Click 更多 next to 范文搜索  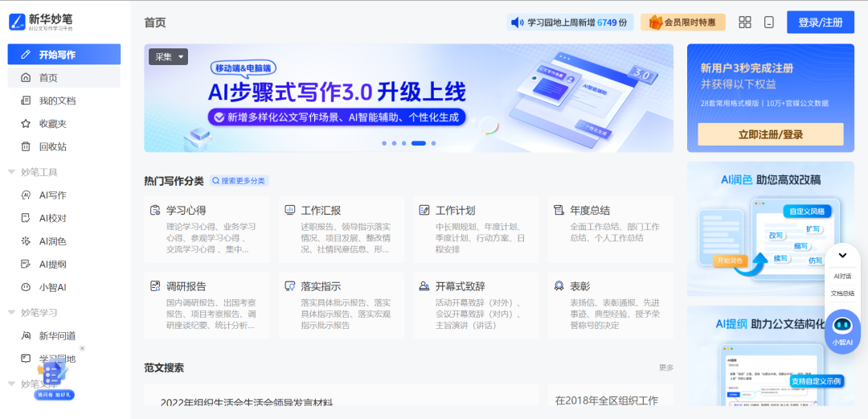click(x=666, y=368)
